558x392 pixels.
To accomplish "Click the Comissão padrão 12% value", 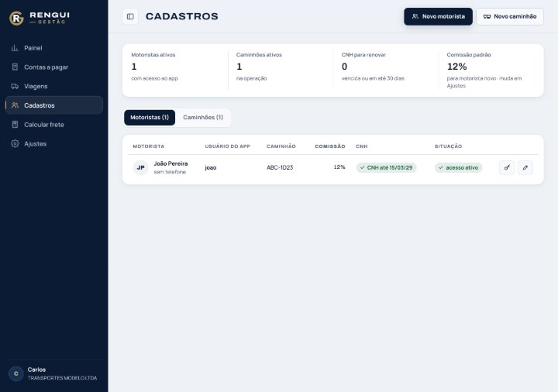I will [456, 67].
